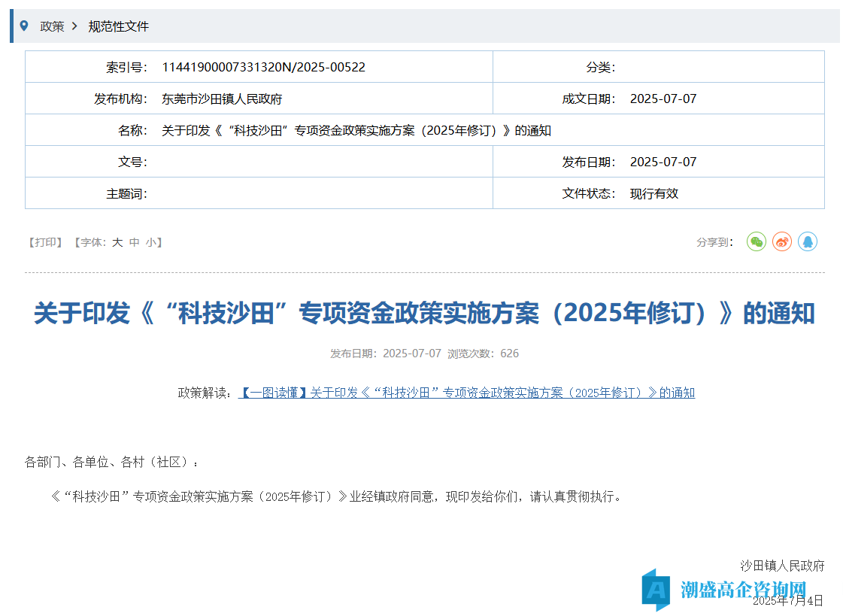Image resolution: width=843 pixels, height=616 pixels.
Task: Set font size to 中 (medium)
Action: tap(135, 242)
